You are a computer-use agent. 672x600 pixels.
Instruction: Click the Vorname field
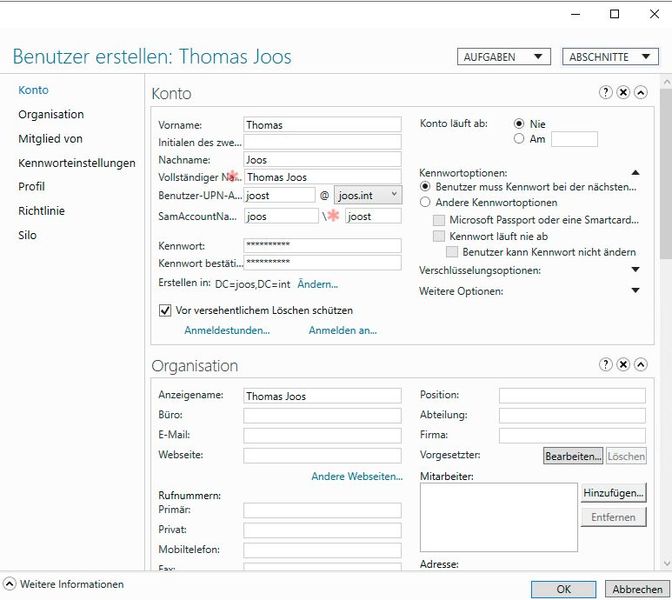(x=322, y=125)
